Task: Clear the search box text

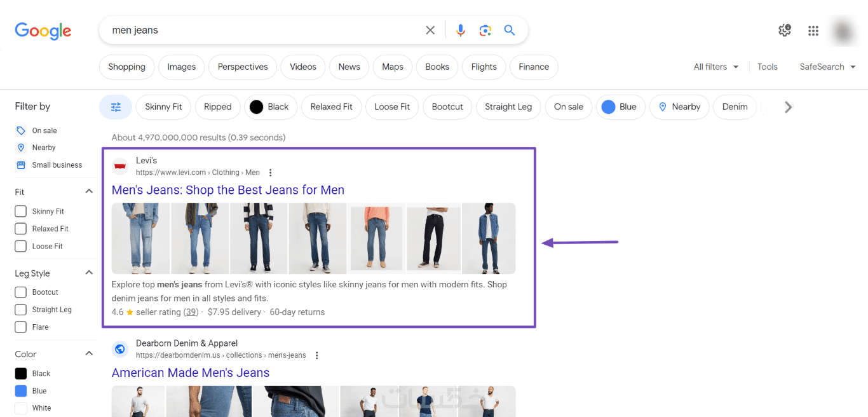Action: coord(430,31)
